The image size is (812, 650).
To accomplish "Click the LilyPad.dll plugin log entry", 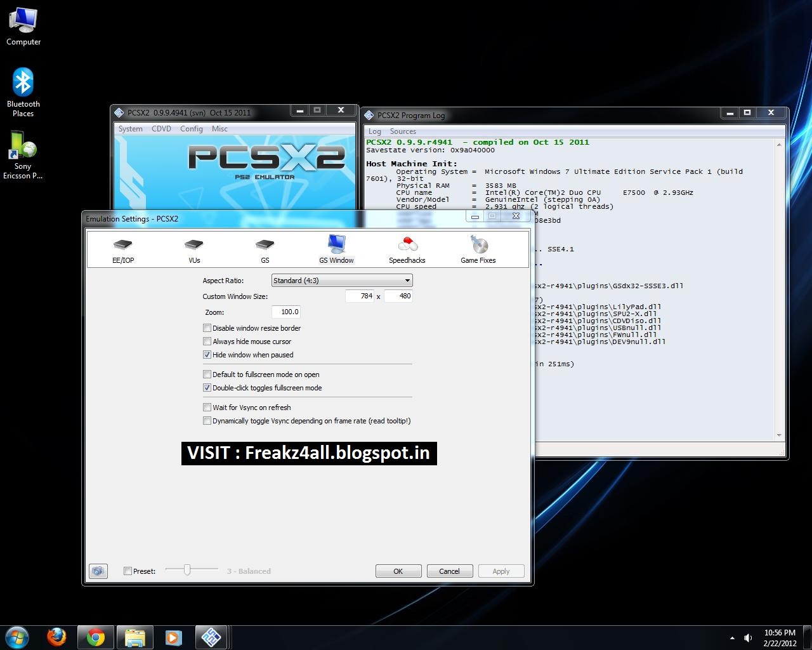I will [x=599, y=307].
